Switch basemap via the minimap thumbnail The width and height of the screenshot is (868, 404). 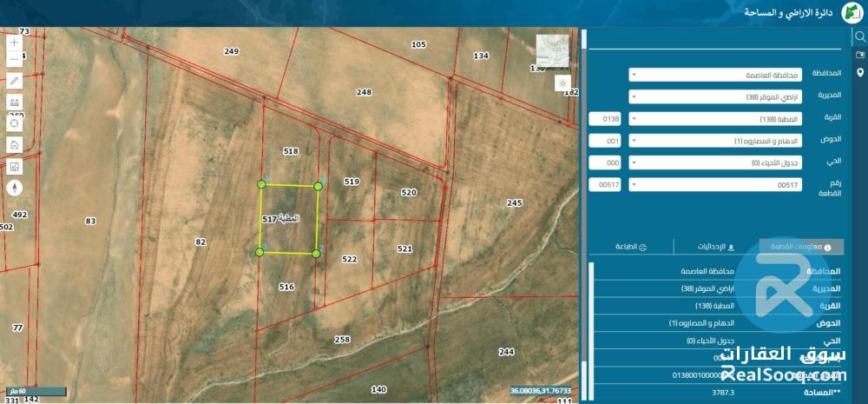(x=552, y=51)
